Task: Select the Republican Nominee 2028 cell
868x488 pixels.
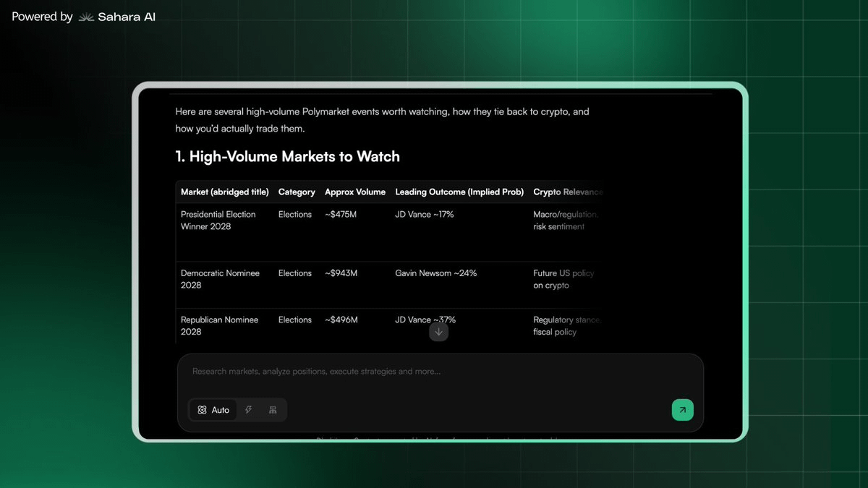Action: click(x=219, y=325)
